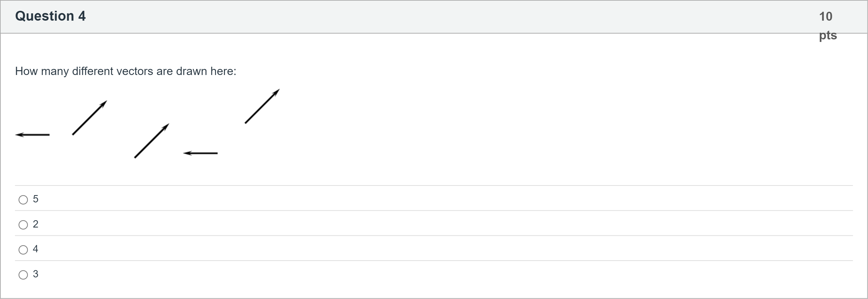
Task: Click the answer label text "4"
Action: pos(35,249)
